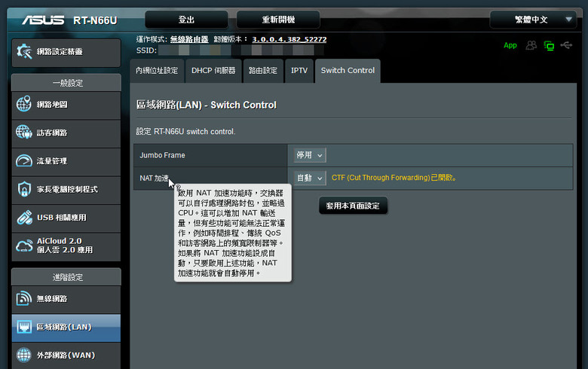Click the Traffic Manager gauge icon

point(23,160)
